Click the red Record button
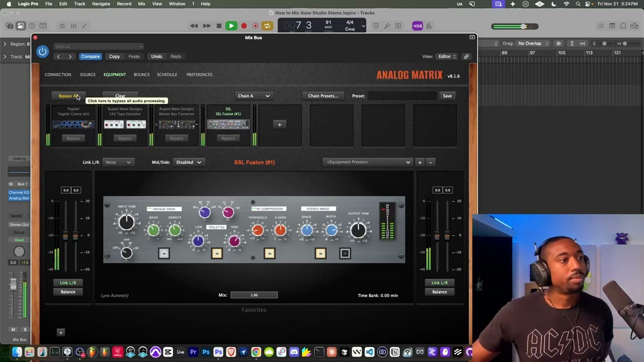644x362 pixels. pos(244,26)
